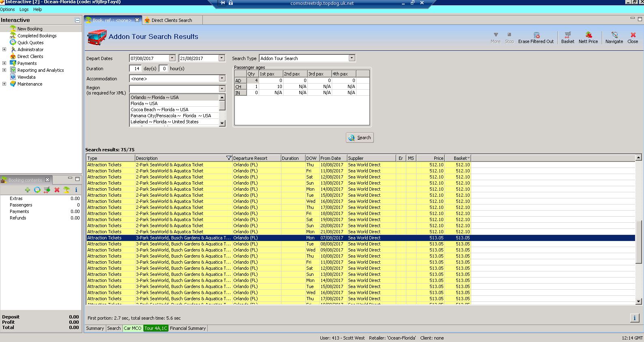Screen dimensions: 644x342
Task: Sort results by the DOW column header
Action: click(x=312, y=158)
